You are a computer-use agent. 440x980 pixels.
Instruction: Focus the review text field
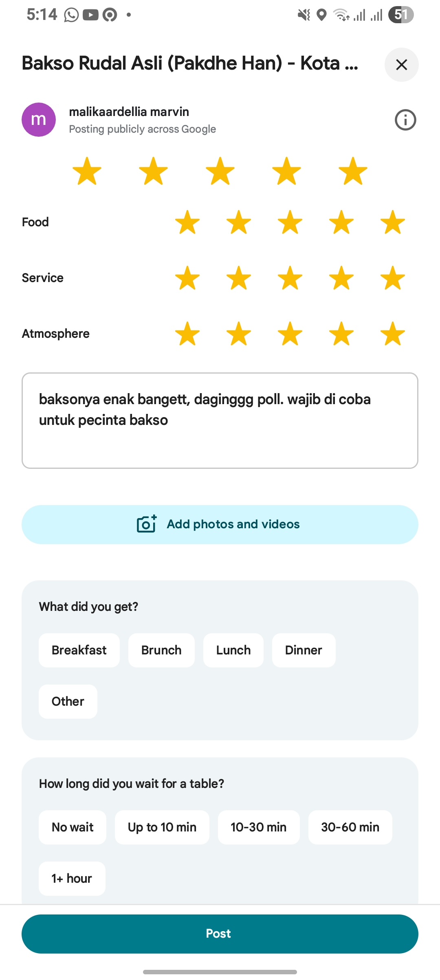tap(220, 420)
